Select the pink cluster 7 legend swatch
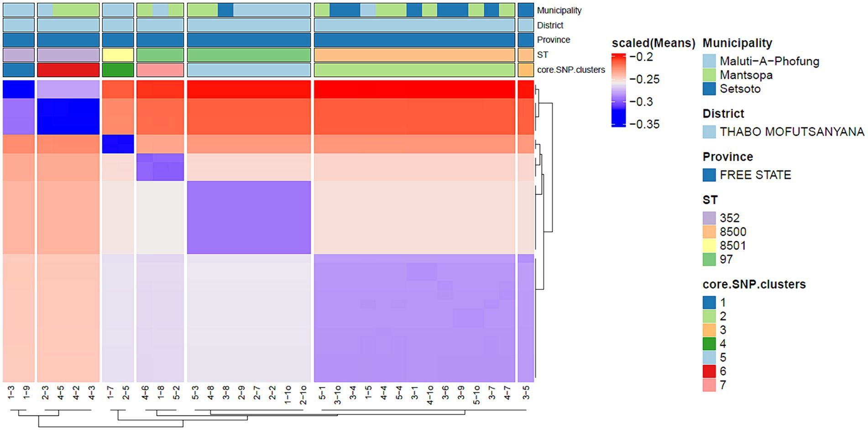The image size is (868, 430). pos(709,385)
